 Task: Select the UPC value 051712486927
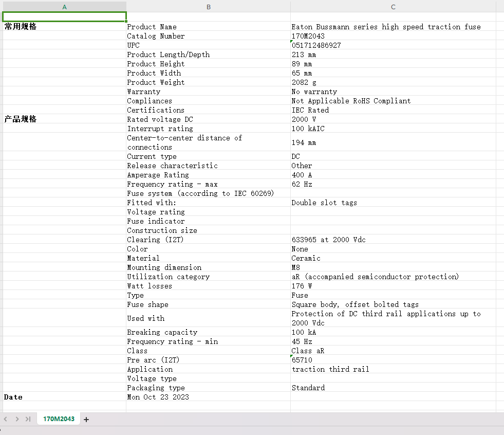tap(393, 45)
